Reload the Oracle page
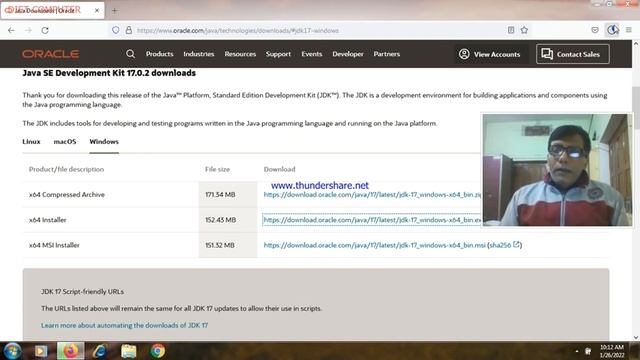 (x=45, y=30)
